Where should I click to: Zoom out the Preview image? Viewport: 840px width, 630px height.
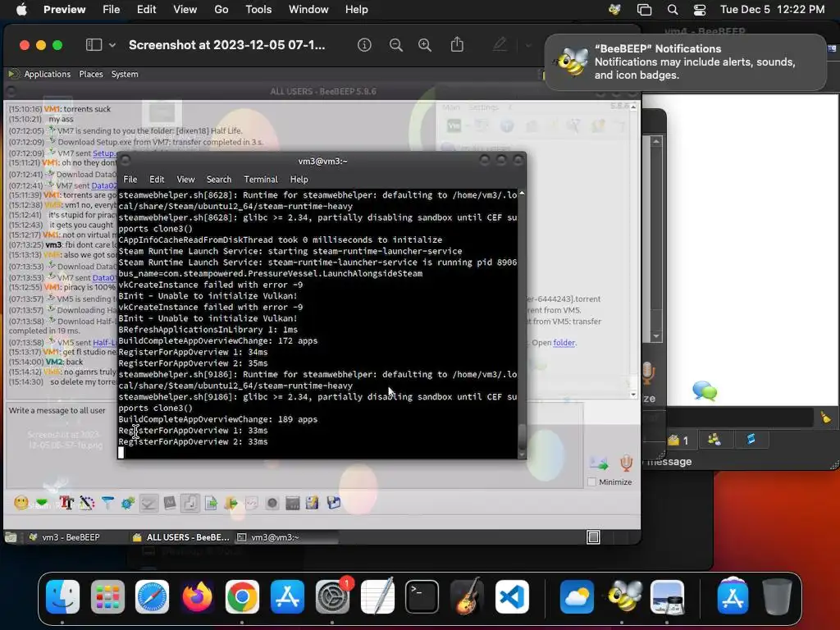(x=396, y=45)
